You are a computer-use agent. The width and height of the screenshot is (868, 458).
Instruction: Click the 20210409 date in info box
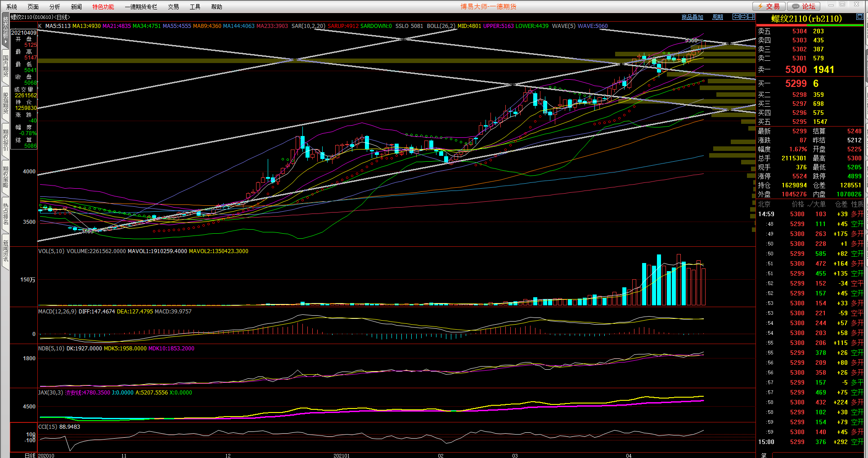(24, 32)
